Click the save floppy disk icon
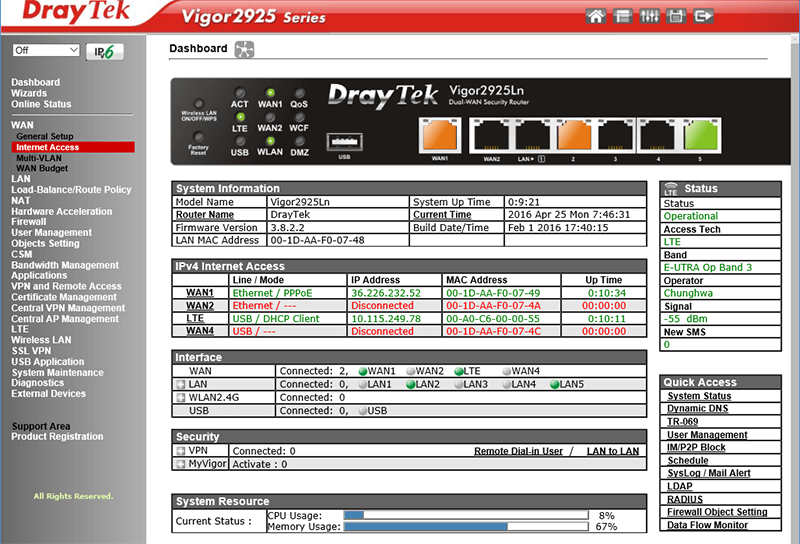This screenshot has height=544, width=800. pyautogui.click(x=676, y=16)
